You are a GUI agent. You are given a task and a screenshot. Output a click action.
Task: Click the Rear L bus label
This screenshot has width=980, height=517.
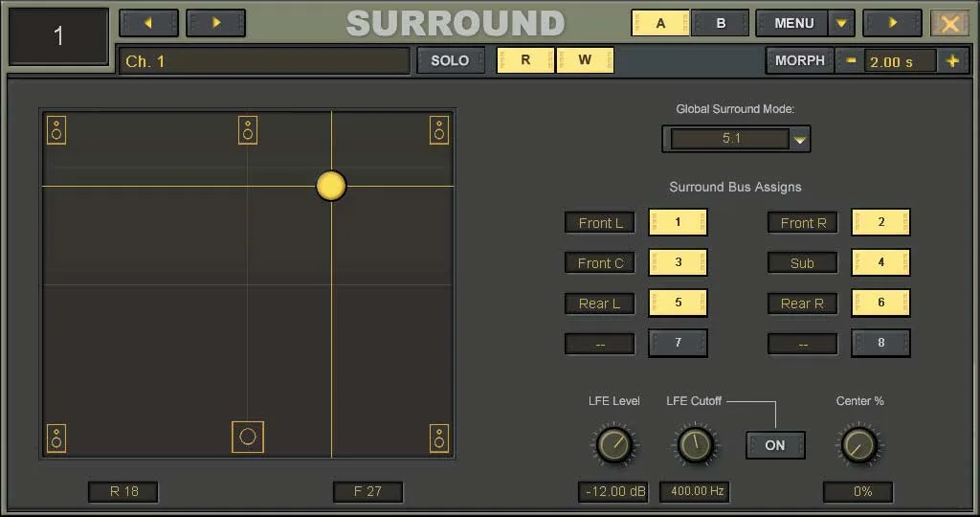tap(600, 303)
